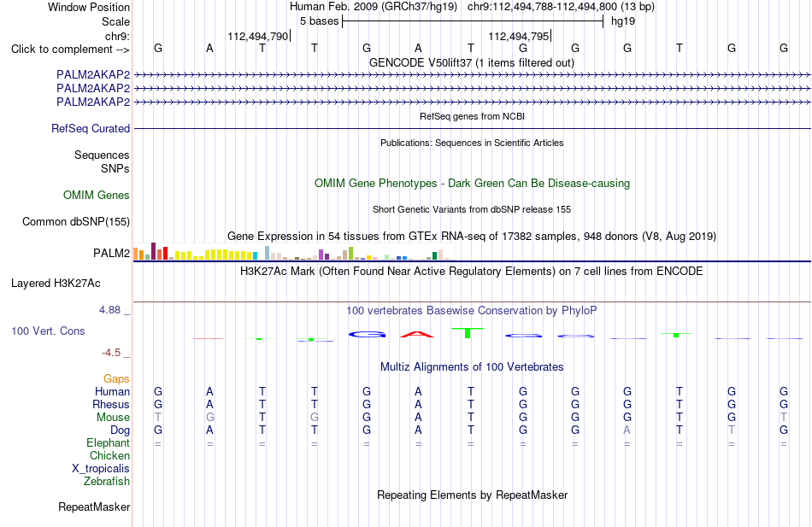Open 'Repeating Elements by RepeatMasker' track title
Image resolution: width=812 pixels, height=527 pixels.
(472, 495)
